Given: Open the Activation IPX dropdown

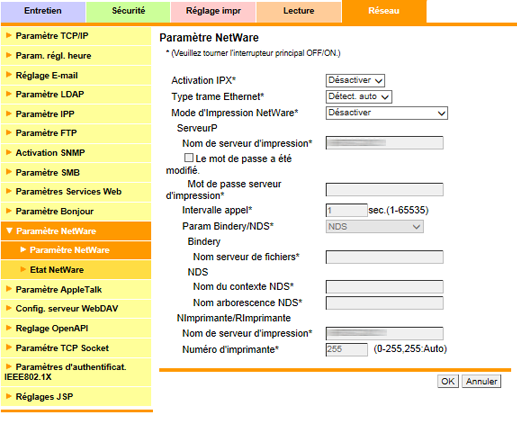Looking at the screenshot, I should [x=355, y=80].
